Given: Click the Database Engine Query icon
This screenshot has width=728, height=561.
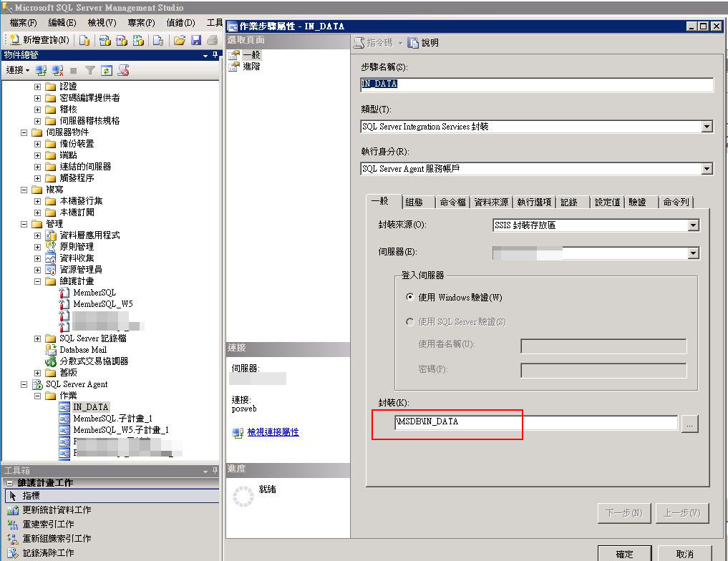Looking at the screenshot, I should [x=84, y=40].
